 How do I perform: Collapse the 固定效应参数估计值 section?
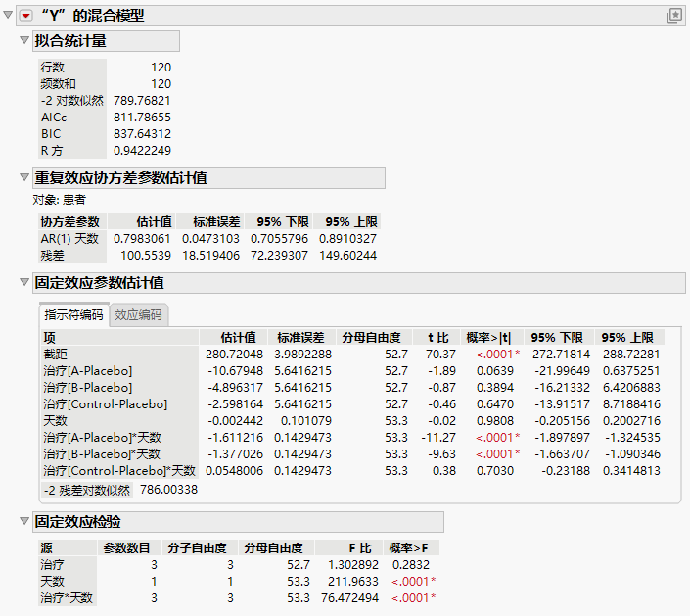[x=24, y=282]
